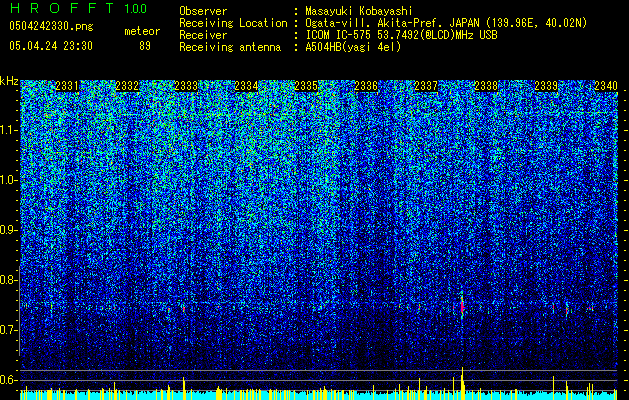Click the 0.7 kHz axis label

pos(9,330)
